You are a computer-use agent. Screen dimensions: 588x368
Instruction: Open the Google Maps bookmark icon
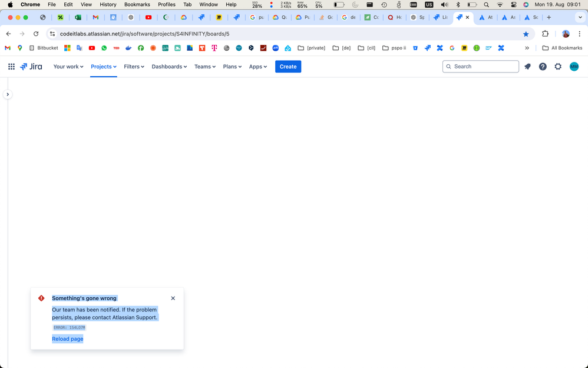[x=19, y=48]
